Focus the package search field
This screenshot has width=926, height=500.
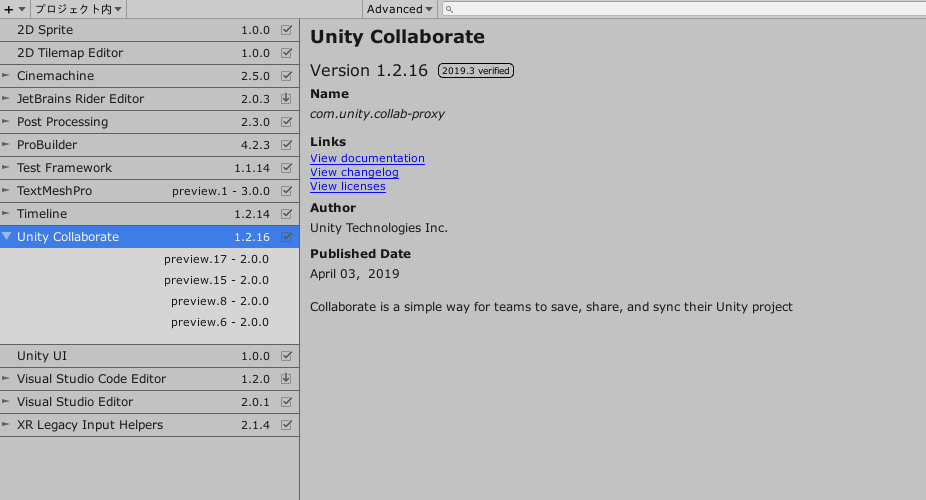685,9
